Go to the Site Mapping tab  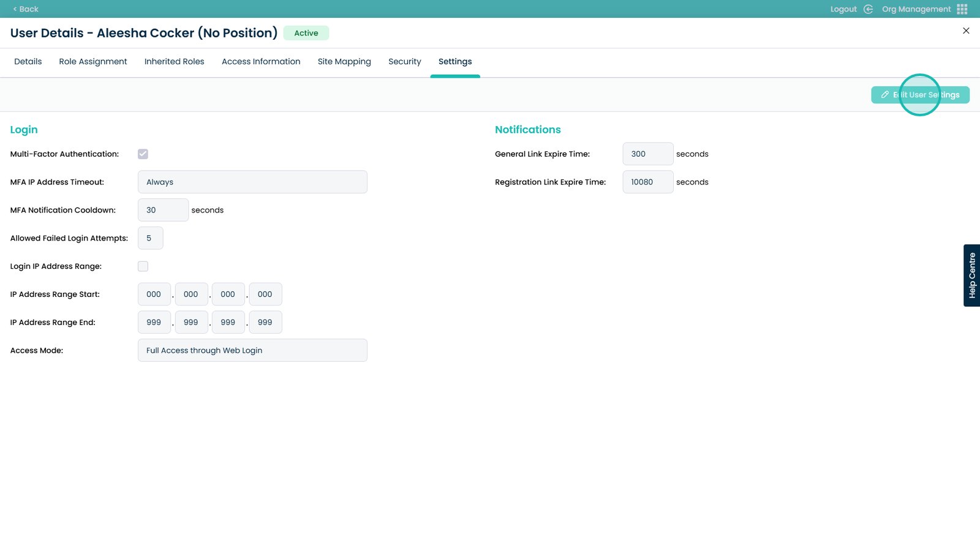(x=344, y=62)
